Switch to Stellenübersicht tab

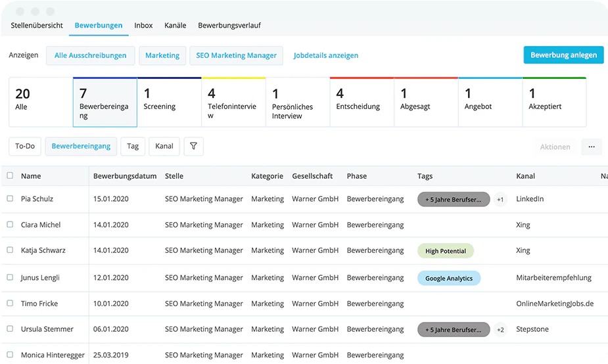click(37, 25)
